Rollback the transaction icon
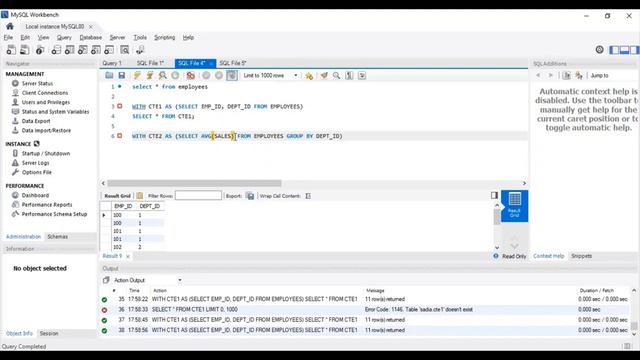This screenshot has height=360, width=640. 219,75
